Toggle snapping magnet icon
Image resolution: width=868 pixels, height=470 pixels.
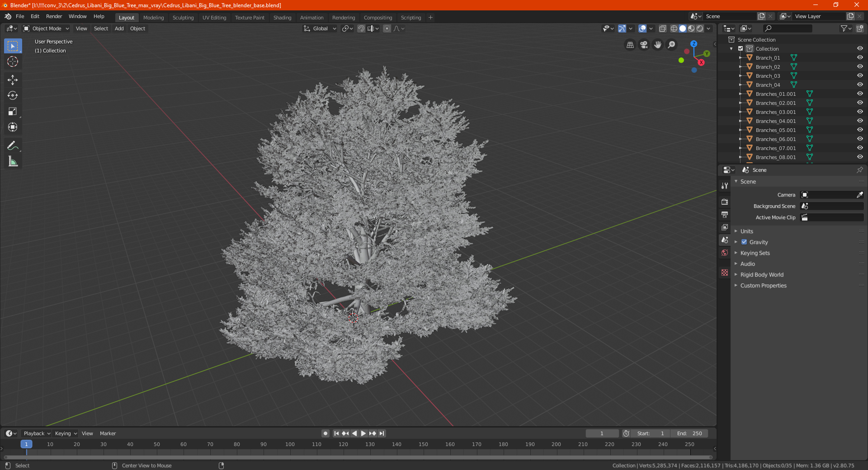(x=361, y=28)
